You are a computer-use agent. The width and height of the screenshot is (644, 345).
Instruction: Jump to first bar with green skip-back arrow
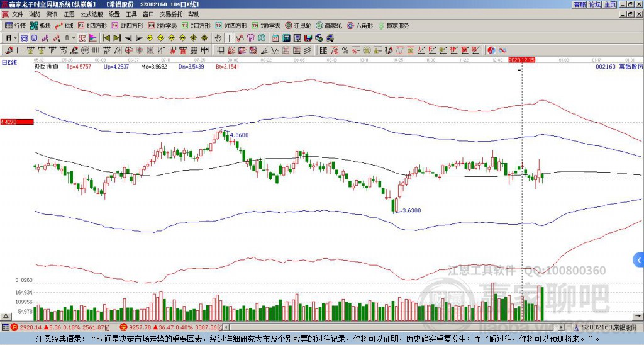pos(106,38)
